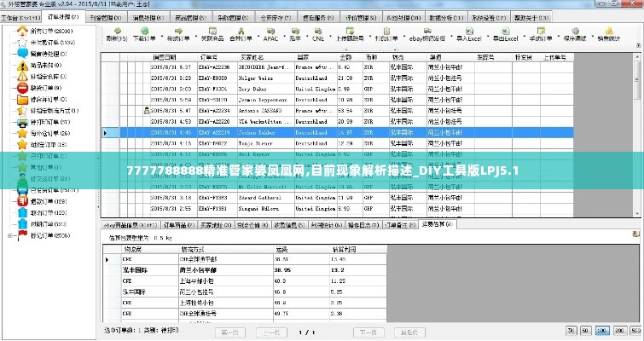
Task: Tick the checkbox for Antonio CASSARO order row
Action: (125, 110)
